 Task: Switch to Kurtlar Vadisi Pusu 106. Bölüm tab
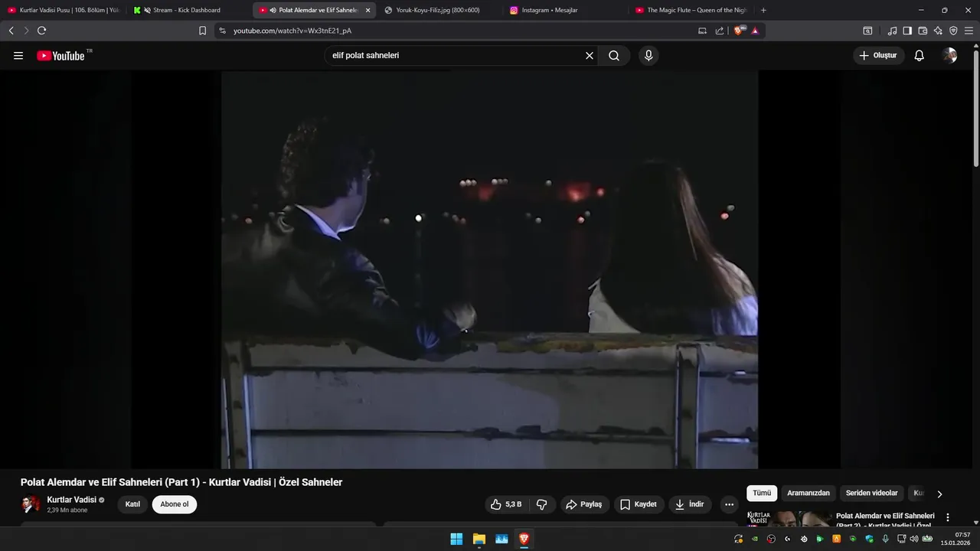pyautogui.click(x=64, y=10)
